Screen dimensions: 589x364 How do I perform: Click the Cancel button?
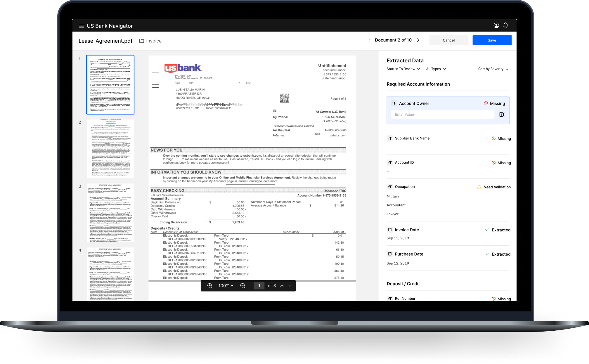(x=449, y=40)
